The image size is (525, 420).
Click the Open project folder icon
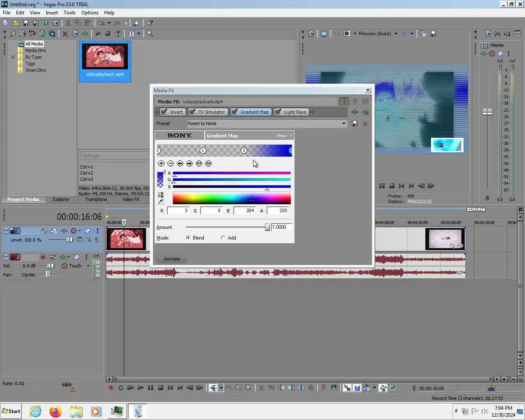tap(16, 23)
